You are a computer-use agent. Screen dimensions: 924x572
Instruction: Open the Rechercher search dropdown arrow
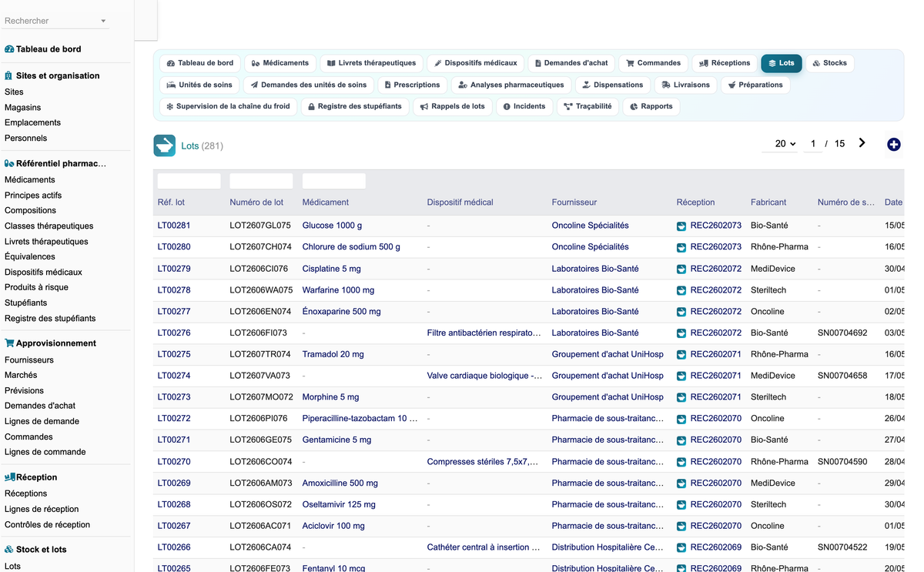tap(103, 22)
